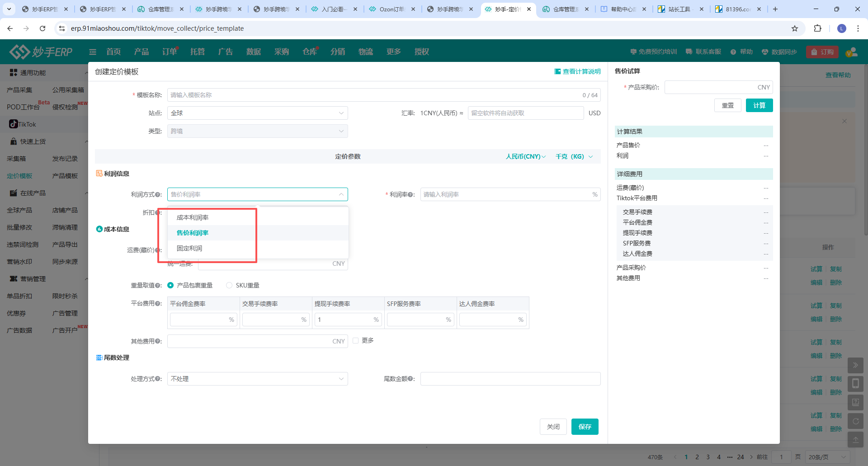This screenshot has width=868, height=466.
Task: Click the 妙手ERP logo icon
Action: point(19,52)
